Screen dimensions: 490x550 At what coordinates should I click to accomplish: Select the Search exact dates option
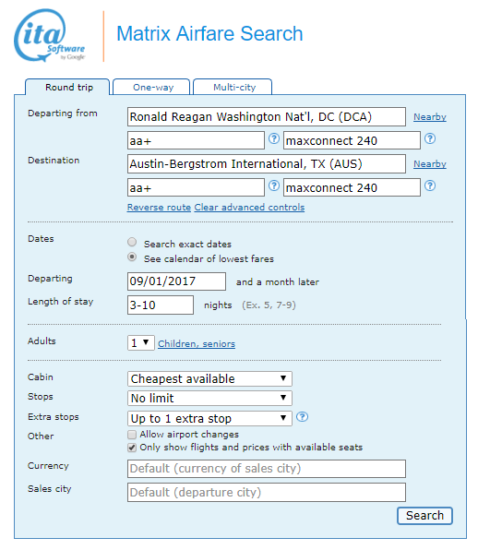[x=132, y=242]
